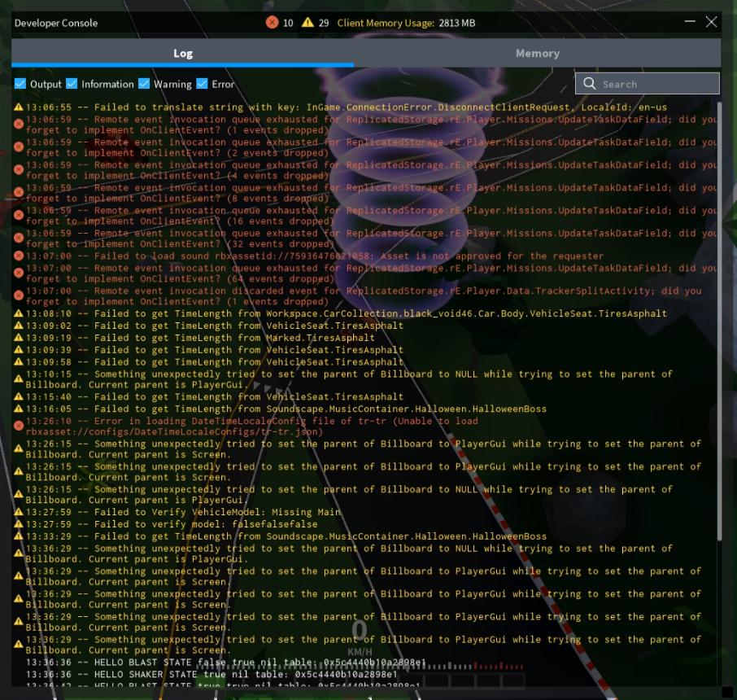
Task: Click error icon beside the failed to load sound entry
Action: point(19,256)
